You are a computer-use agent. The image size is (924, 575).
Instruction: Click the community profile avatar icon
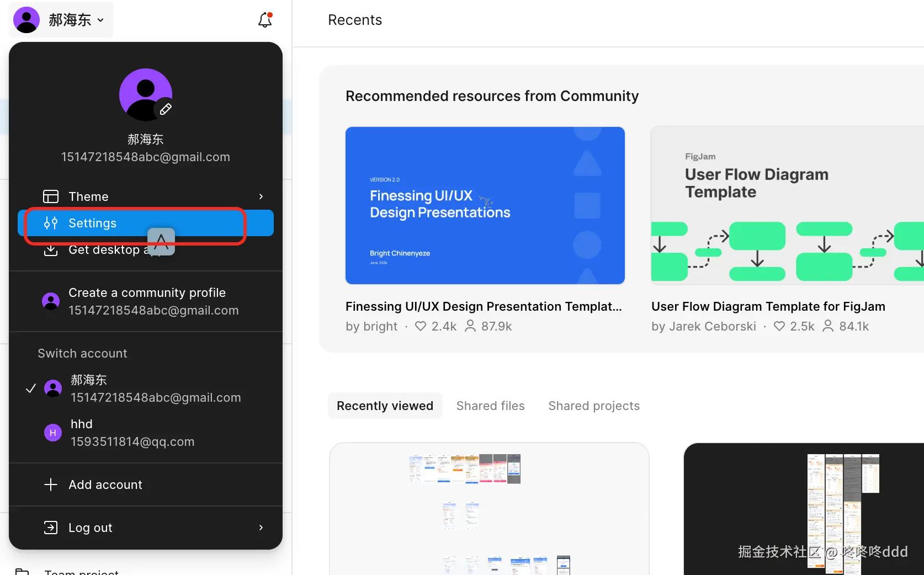point(51,301)
